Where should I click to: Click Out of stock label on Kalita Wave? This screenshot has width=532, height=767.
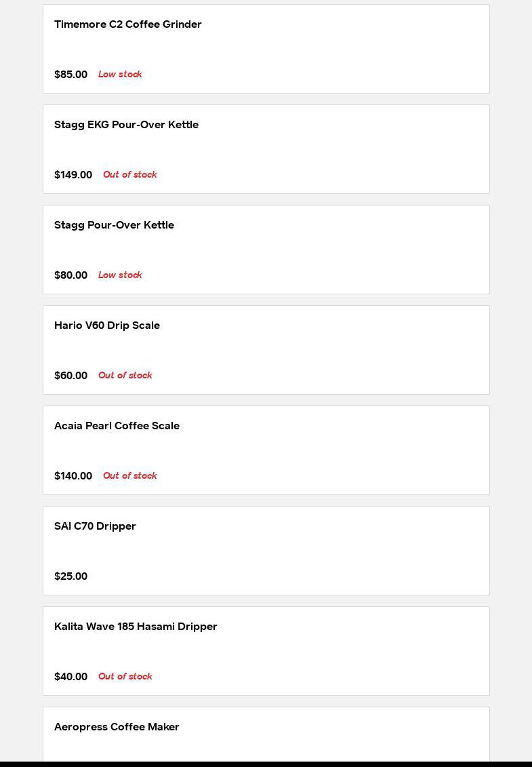[x=125, y=677]
